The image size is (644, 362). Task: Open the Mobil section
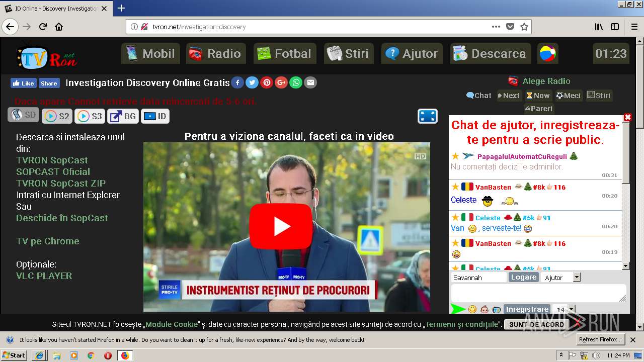pyautogui.click(x=150, y=53)
